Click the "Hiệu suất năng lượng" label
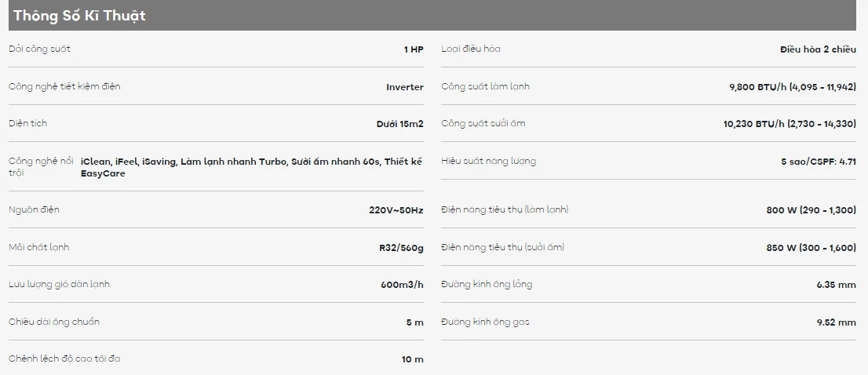Screen dimensions: 868x375 488,161
